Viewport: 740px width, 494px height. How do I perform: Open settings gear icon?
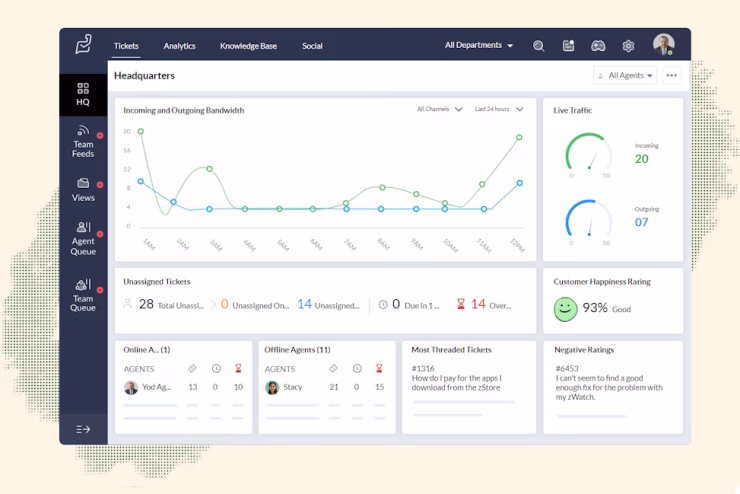(x=628, y=46)
